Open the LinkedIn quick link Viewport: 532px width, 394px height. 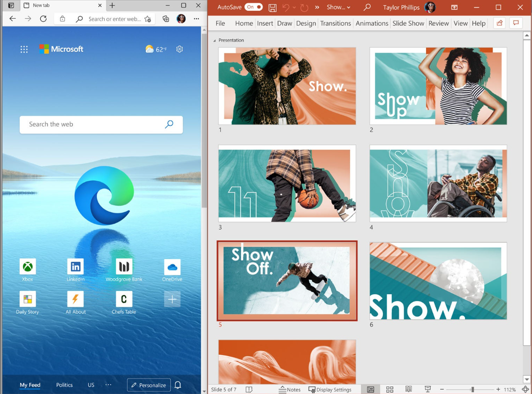[x=75, y=270]
